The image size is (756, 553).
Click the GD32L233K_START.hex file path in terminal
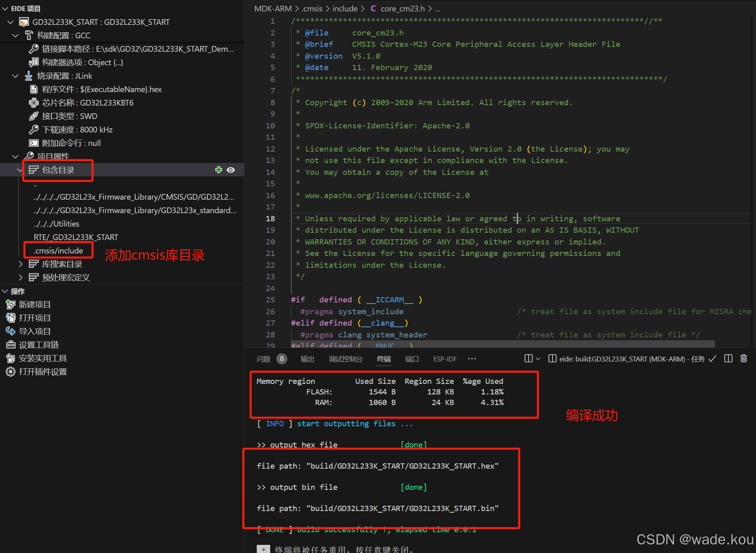pos(403,466)
